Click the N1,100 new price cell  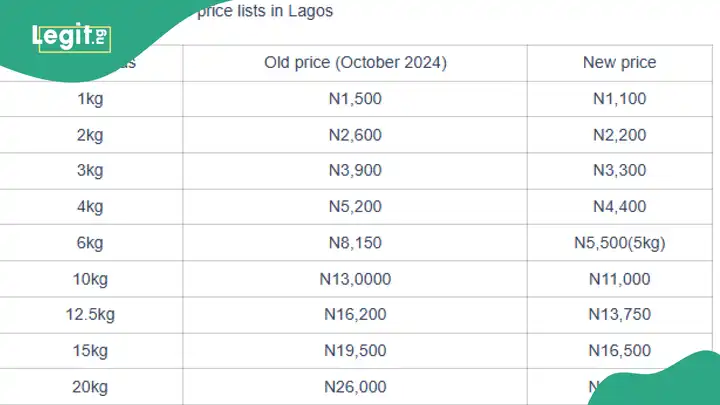tap(619, 99)
